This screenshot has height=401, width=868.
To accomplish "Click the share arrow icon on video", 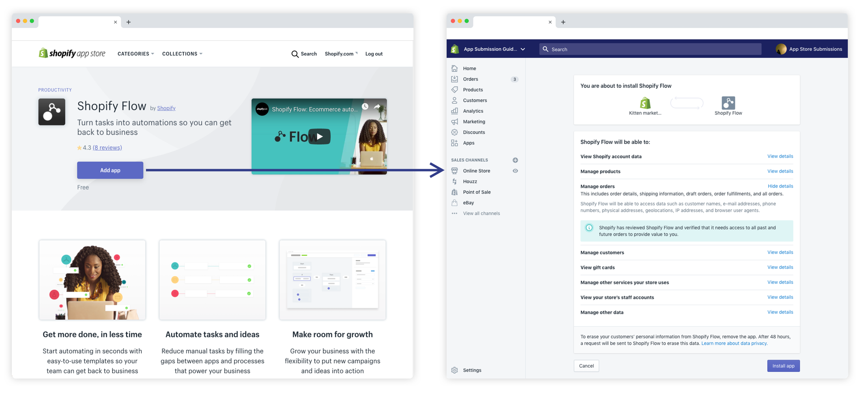I will 377,106.
